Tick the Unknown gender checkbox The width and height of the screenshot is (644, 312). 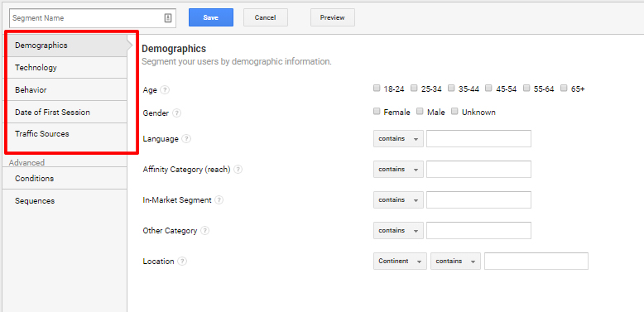click(454, 111)
